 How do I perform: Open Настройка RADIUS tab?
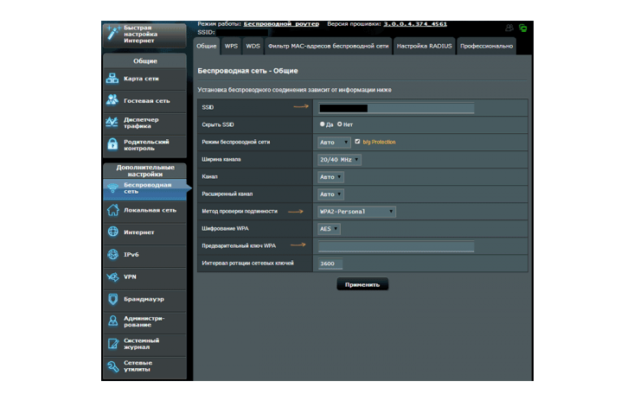424,46
